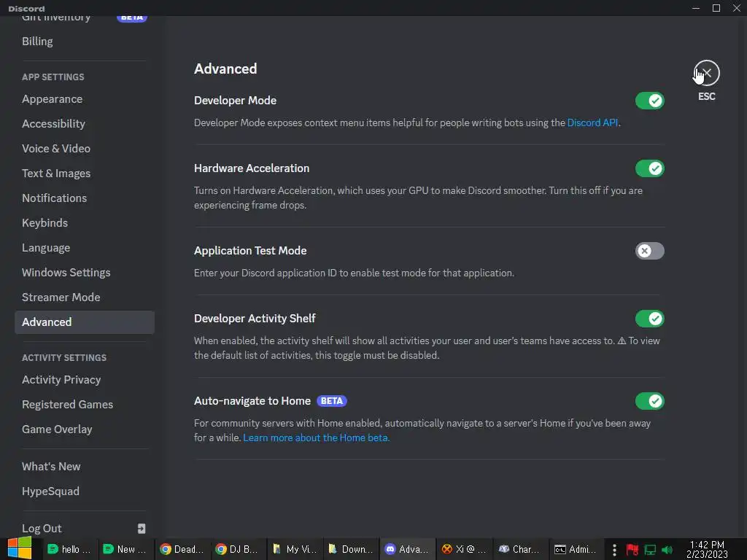Click the Log Out arrow icon
Screen dimensions: 747x560
[x=142, y=529]
